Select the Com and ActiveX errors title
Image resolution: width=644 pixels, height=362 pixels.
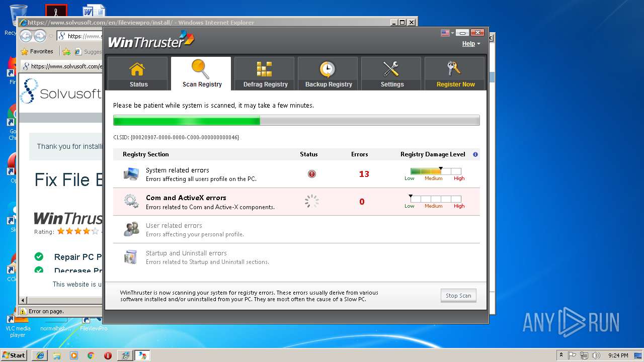click(x=186, y=198)
